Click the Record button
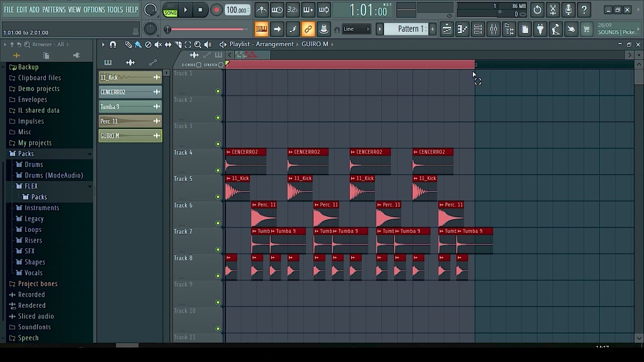Image resolution: width=644 pixels, height=362 pixels. (x=216, y=10)
